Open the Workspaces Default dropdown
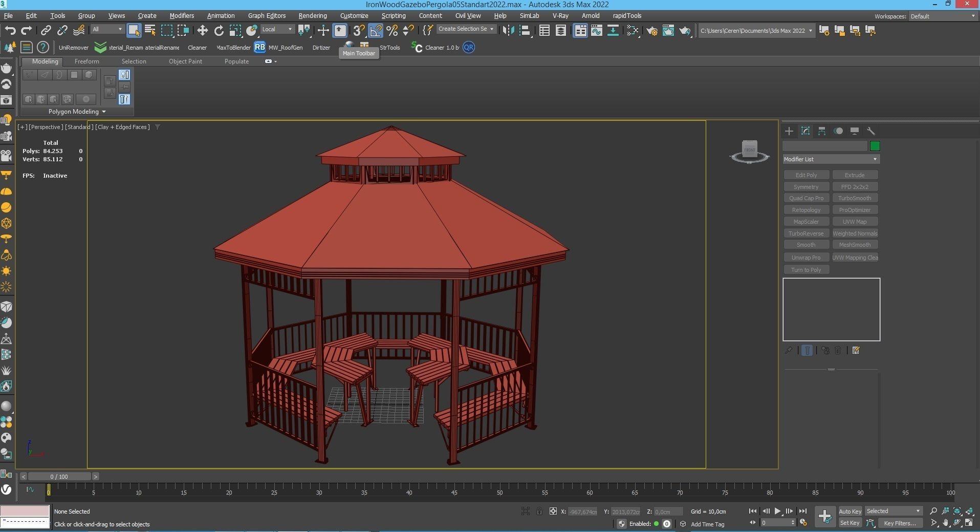Image resolution: width=980 pixels, height=532 pixels. point(943,16)
